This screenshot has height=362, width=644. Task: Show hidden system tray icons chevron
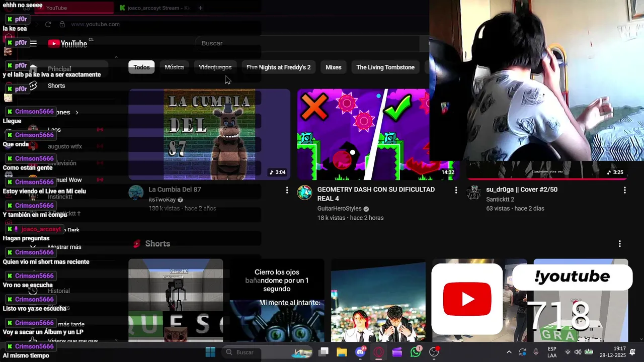pos(509,352)
